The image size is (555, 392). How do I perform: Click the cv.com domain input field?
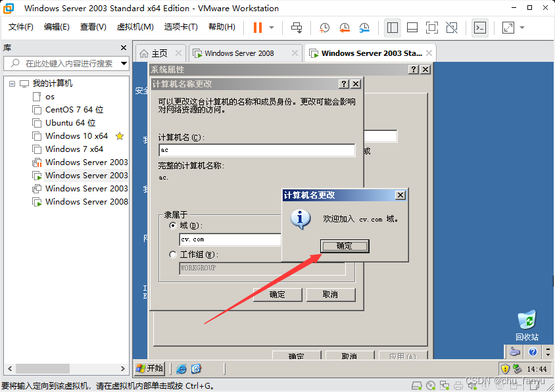(x=230, y=239)
